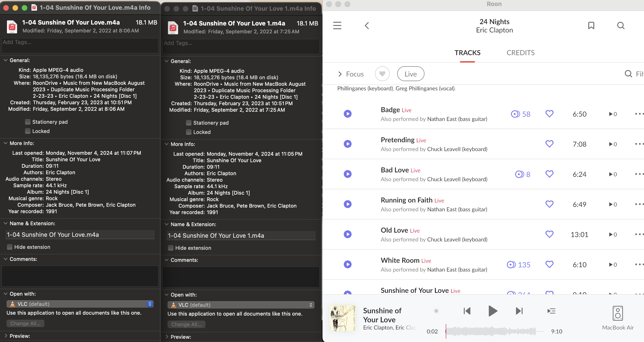Click the Live filter pill button
The image size is (644, 342).
coord(411,74)
